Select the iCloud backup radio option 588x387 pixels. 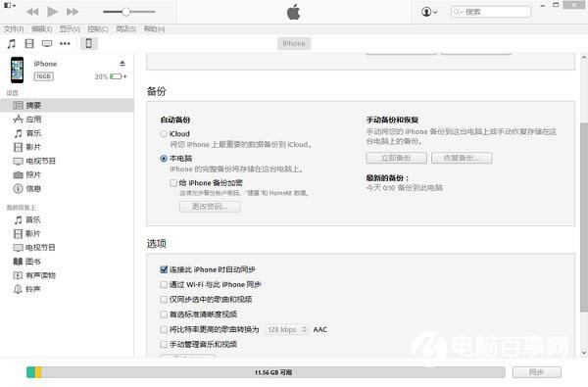point(164,134)
